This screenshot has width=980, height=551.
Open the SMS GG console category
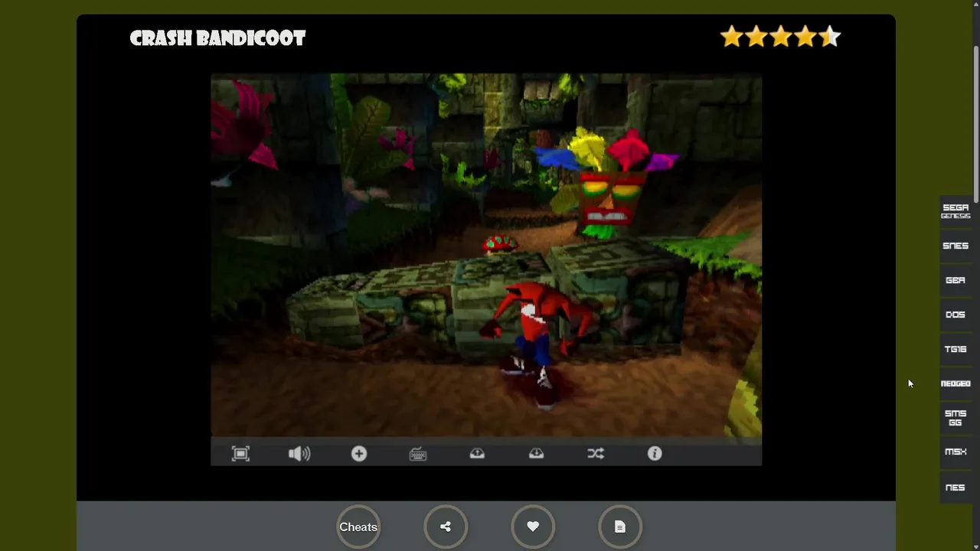[x=955, y=418]
